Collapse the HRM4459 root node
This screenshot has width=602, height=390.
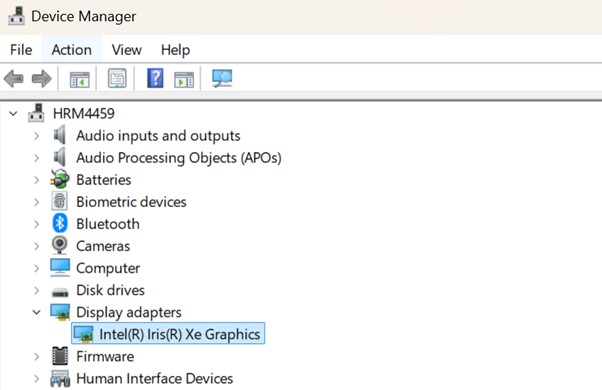13,114
